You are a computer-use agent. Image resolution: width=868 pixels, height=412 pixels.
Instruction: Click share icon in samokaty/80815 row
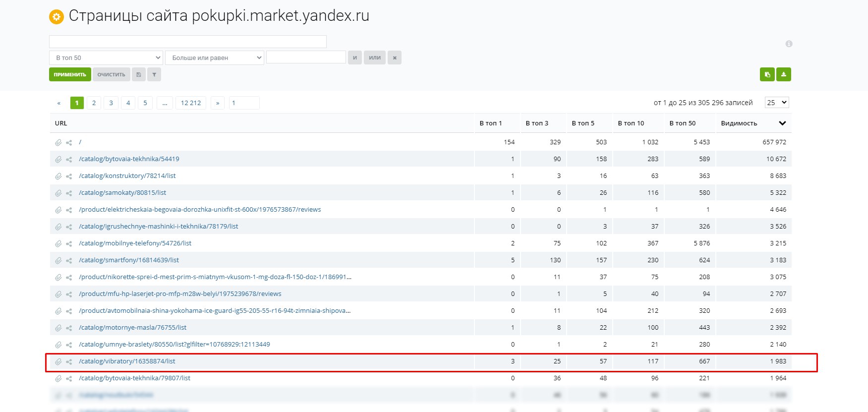point(69,193)
